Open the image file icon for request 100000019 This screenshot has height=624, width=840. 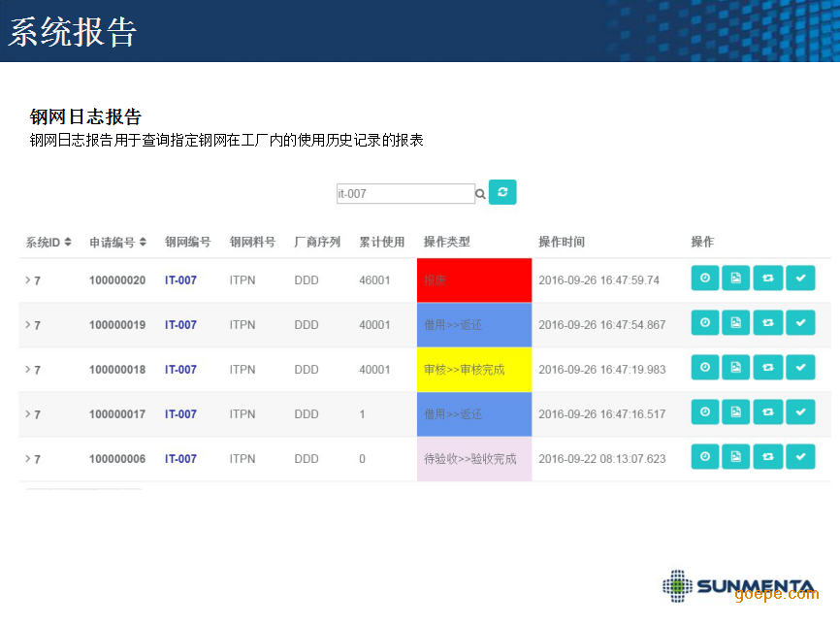point(736,323)
